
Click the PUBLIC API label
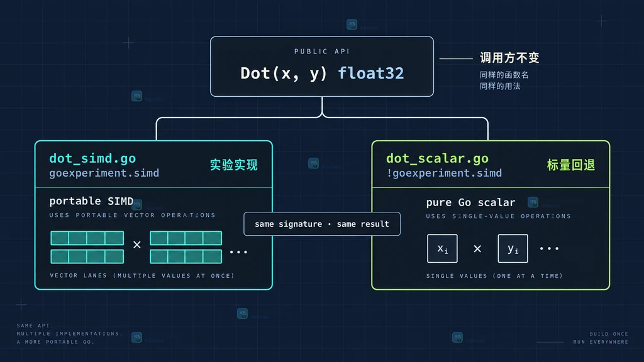321,52
